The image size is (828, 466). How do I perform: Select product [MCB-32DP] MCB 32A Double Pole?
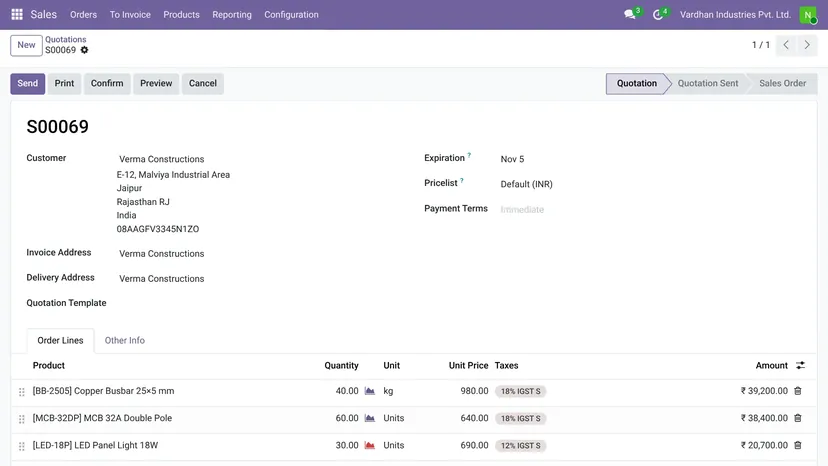pyautogui.click(x=102, y=418)
